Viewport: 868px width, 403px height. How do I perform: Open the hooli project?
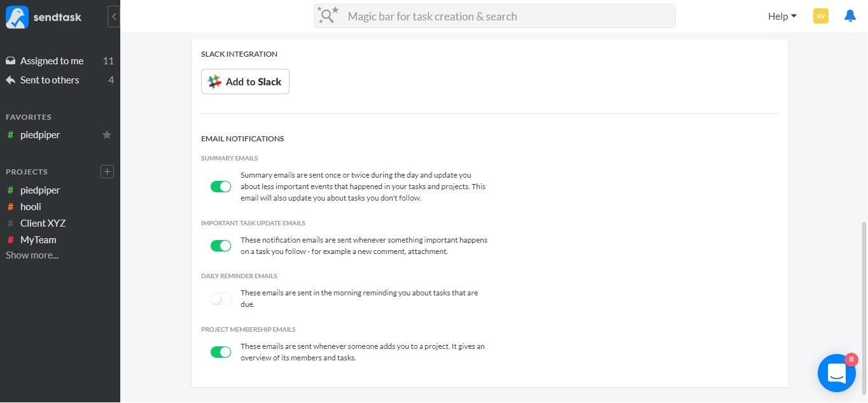[x=31, y=207]
